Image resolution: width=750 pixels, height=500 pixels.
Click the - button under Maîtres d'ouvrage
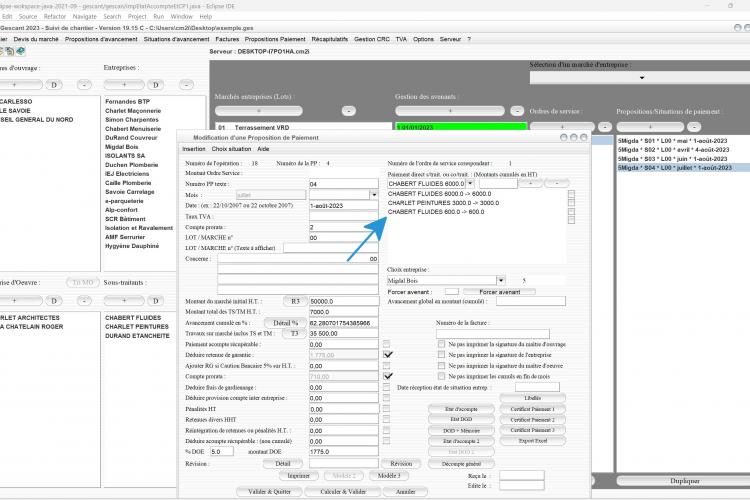tap(84, 85)
